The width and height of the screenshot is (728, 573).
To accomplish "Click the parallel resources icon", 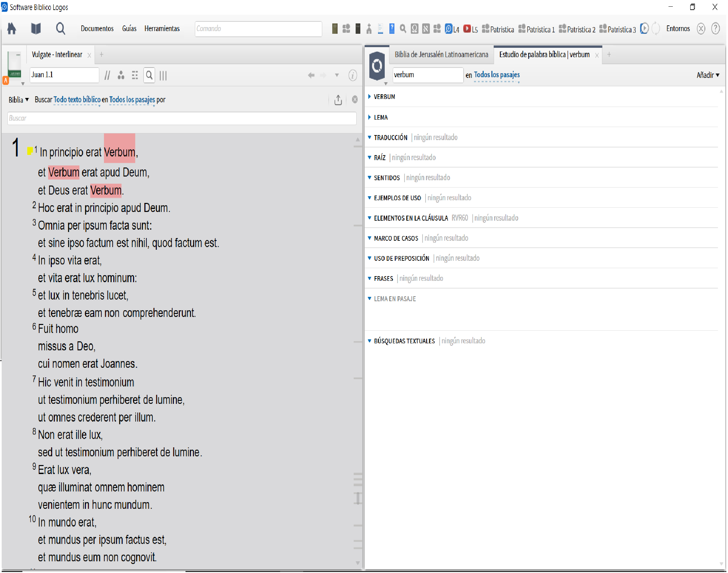I will (107, 75).
